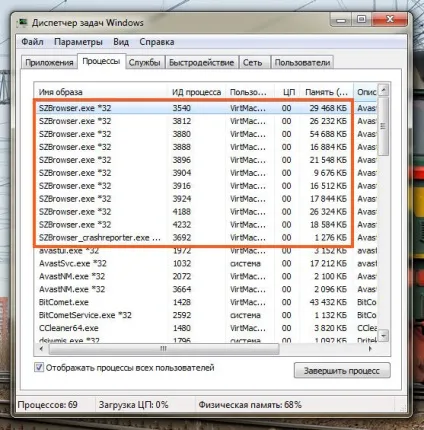Select SZBrowser.exe process with PID 3888
Screen dimensions: 424x430
pyautogui.click(x=206, y=147)
